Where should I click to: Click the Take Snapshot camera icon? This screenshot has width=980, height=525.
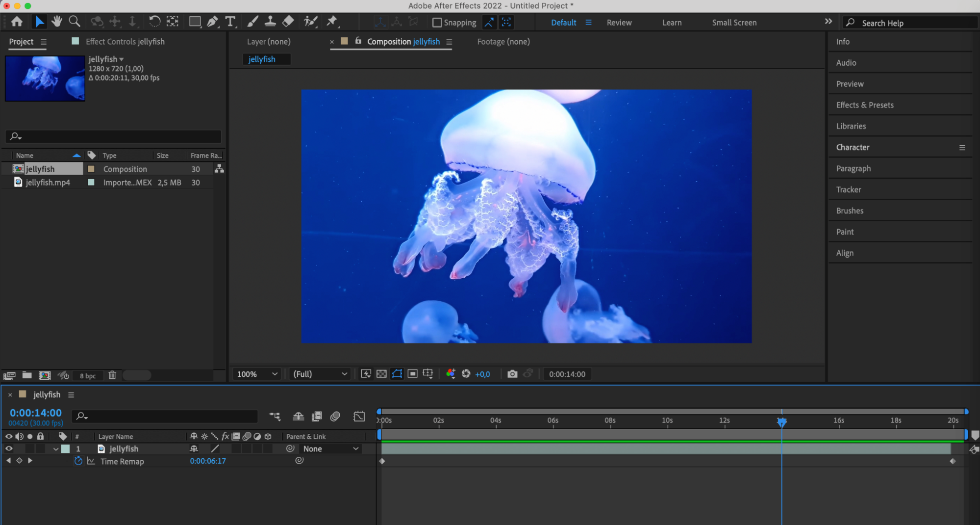[512, 374]
